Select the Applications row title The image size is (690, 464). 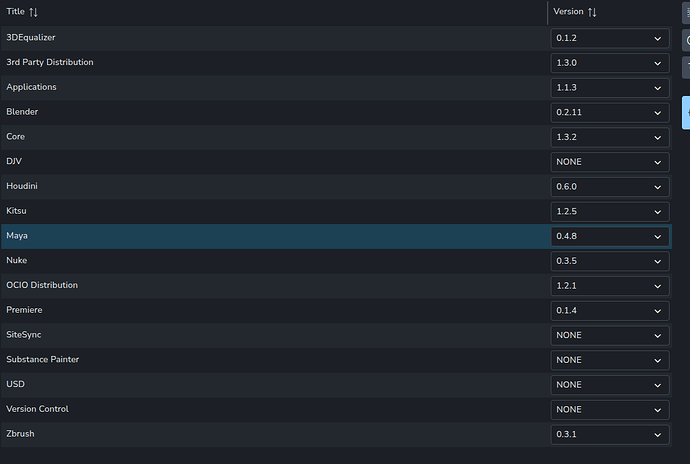[x=31, y=87]
